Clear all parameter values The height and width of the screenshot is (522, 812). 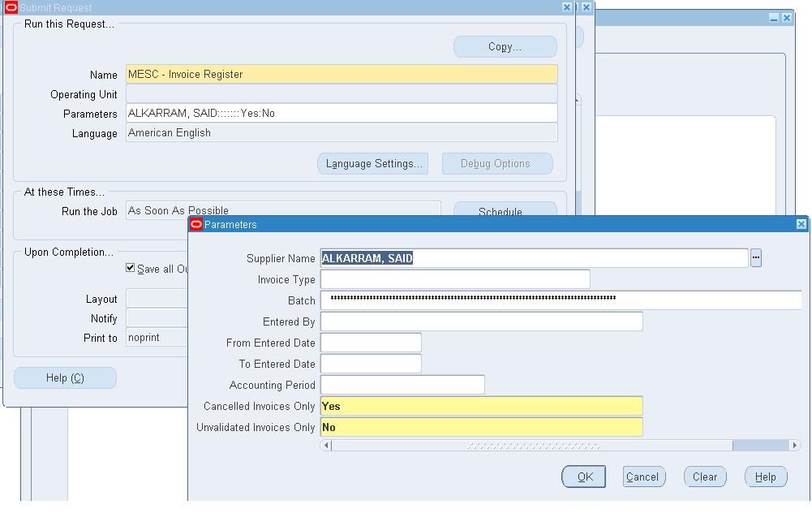click(704, 477)
